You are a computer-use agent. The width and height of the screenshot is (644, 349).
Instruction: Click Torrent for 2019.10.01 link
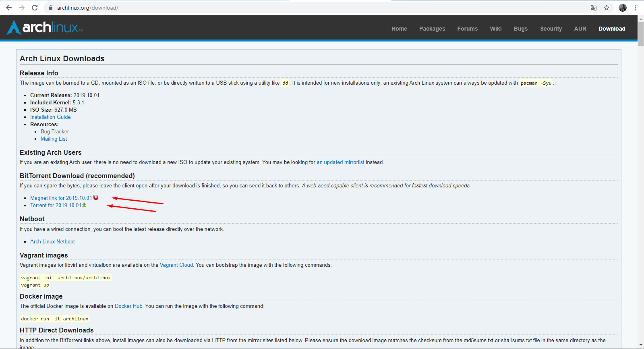point(56,205)
